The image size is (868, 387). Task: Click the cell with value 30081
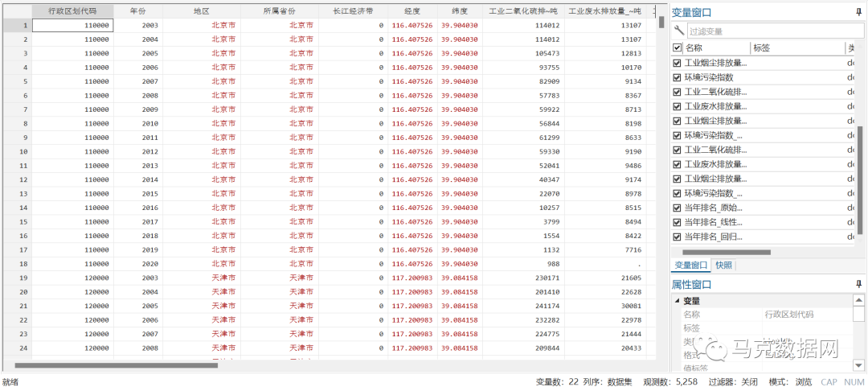pyautogui.click(x=605, y=306)
